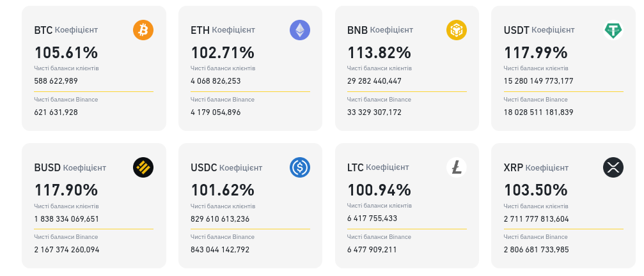The width and height of the screenshot is (644, 276).
Task: Click the XRP Коефіцієнт card title
Action: click(535, 168)
